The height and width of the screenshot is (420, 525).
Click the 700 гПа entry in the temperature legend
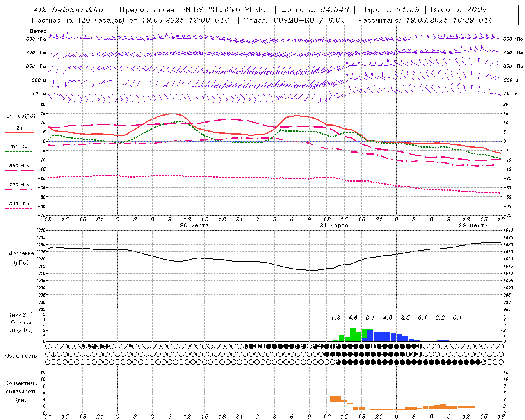click(x=19, y=185)
